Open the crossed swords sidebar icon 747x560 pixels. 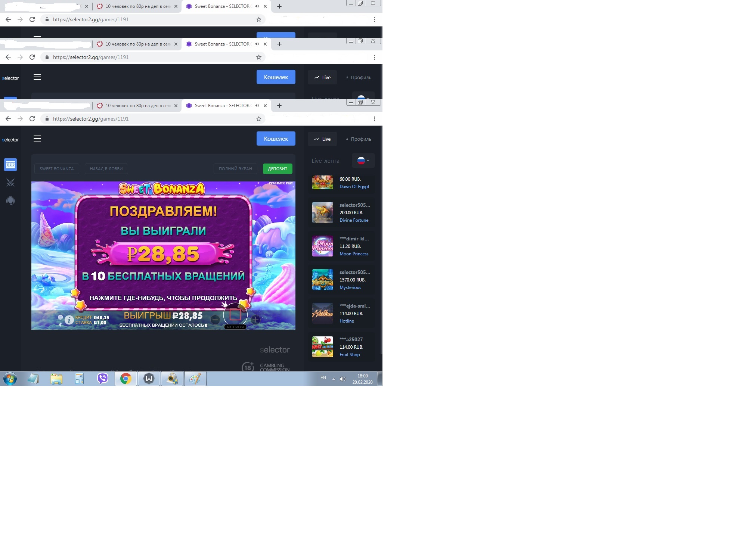tap(10, 183)
